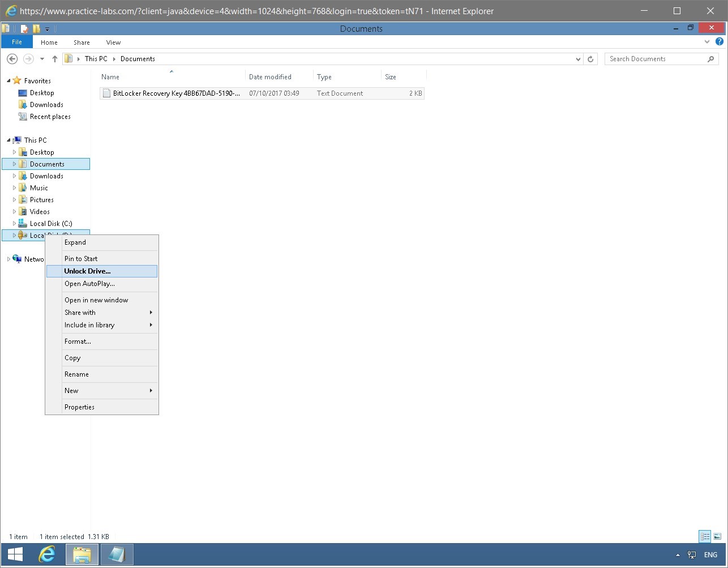Open the address bar history dropdown
Image resolution: width=728 pixels, height=568 pixels.
pos(578,58)
